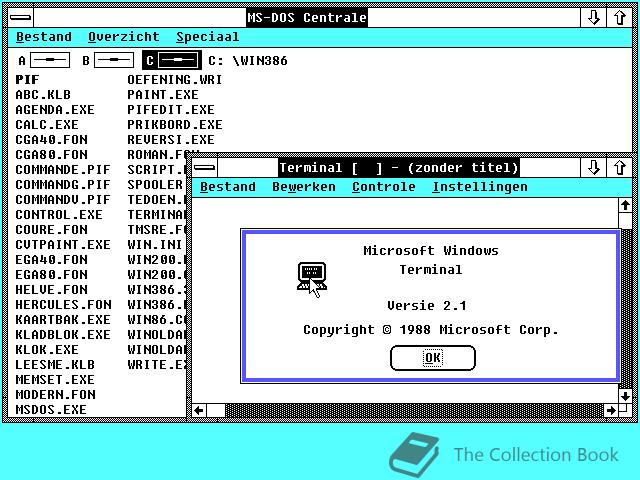Select HERCULES.FON in file list
Screen dimensions: 640x480
[x=63, y=305]
